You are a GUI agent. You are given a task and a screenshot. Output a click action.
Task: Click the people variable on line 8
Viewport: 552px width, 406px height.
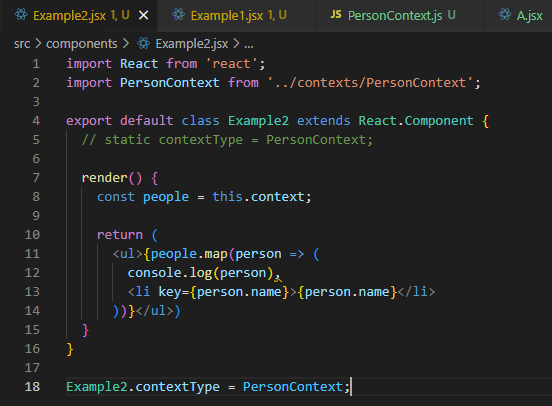pyautogui.click(x=166, y=197)
